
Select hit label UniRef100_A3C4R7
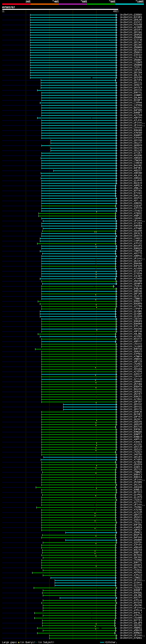(x=131, y=276)
